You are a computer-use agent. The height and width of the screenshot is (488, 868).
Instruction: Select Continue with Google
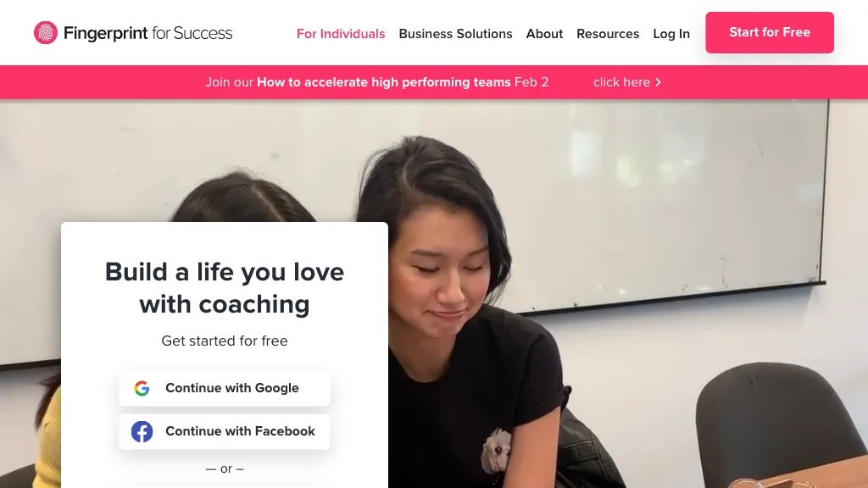click(224, 388)
